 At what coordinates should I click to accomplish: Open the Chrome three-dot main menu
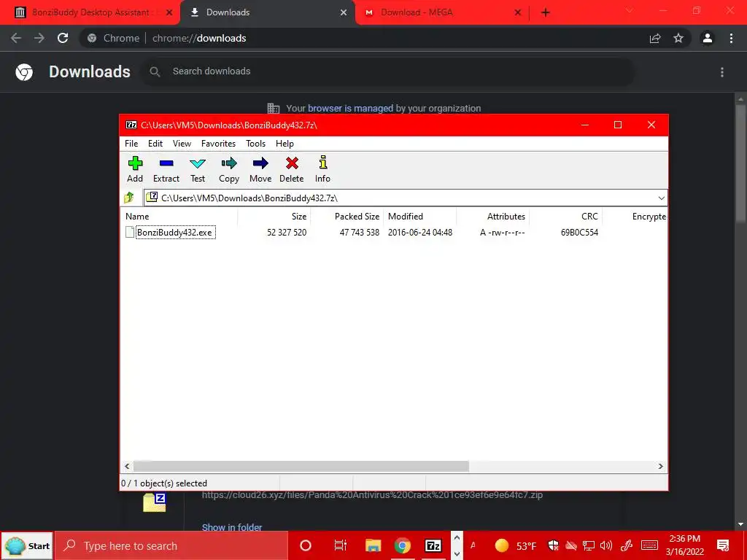pos(731,38)
